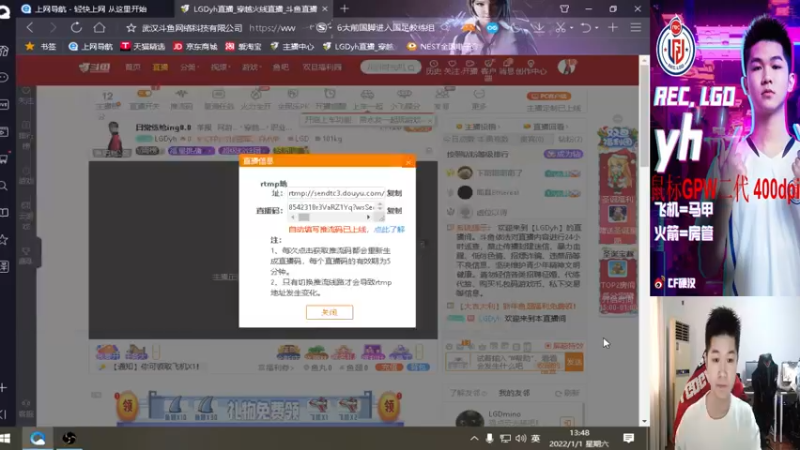Click the 关闭 button in the dialog

pyautogui.click(x=329, y=312)
